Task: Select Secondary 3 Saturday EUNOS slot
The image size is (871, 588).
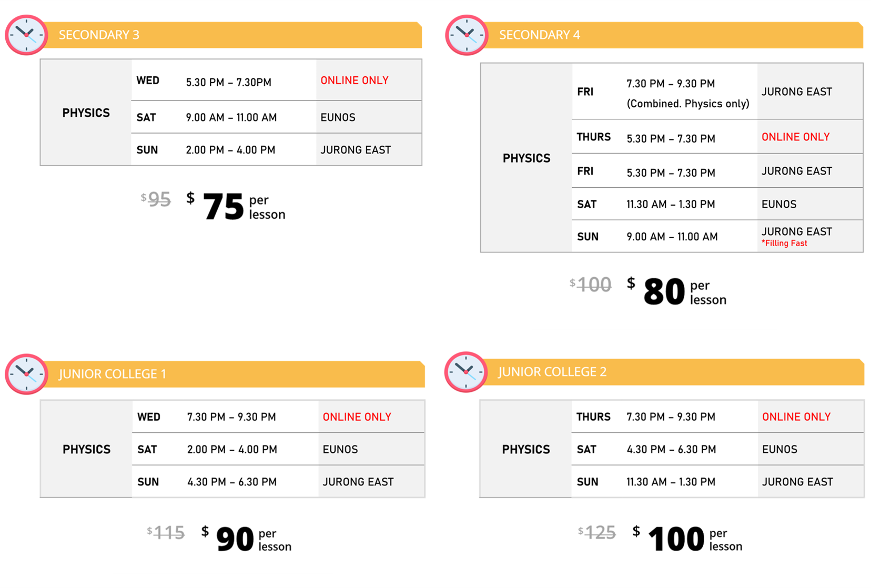Action: click(x=277, y=117)
